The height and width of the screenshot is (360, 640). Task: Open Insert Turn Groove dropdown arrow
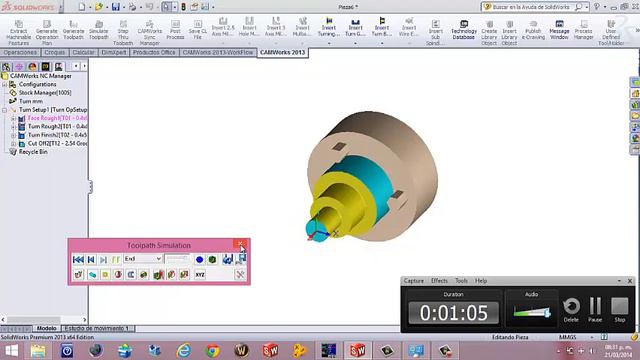[x=355, y=43]
